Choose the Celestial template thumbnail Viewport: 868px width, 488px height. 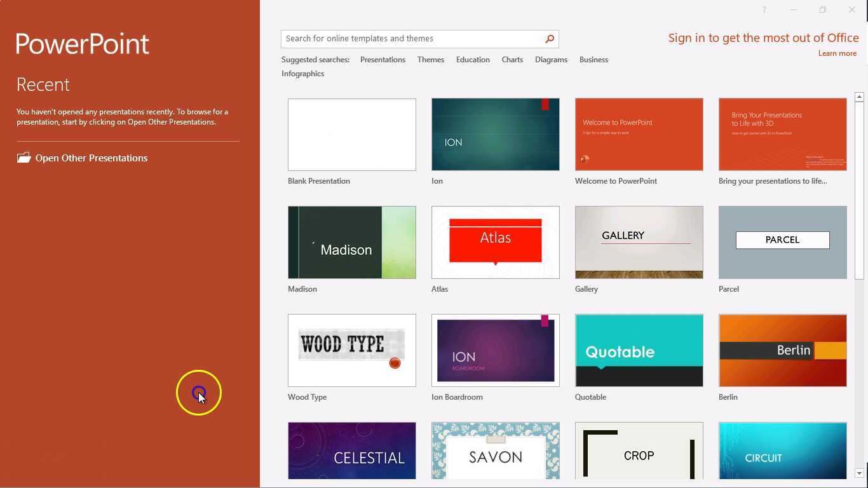[352, 451]
